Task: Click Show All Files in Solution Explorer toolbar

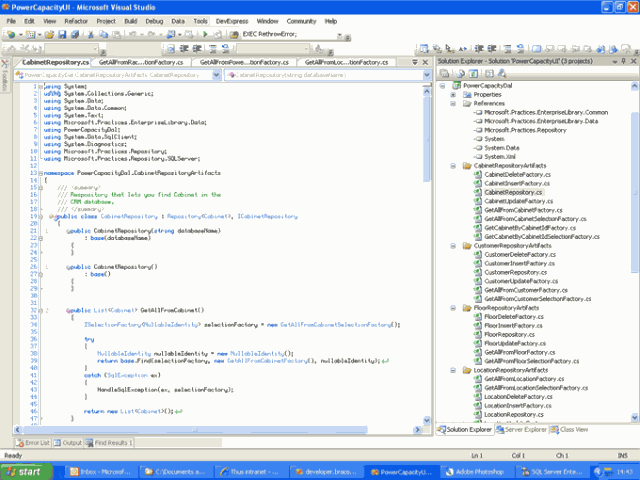Action: tap(460, 73)
